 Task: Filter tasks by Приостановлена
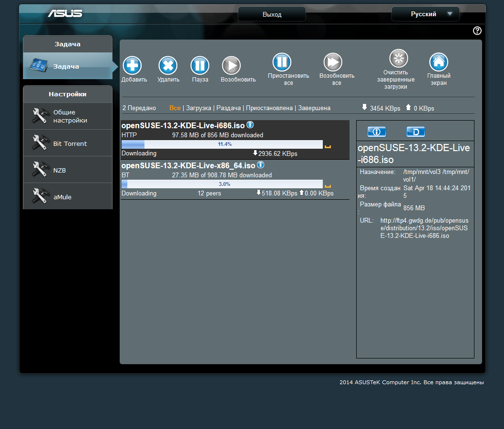pos(269,108)
